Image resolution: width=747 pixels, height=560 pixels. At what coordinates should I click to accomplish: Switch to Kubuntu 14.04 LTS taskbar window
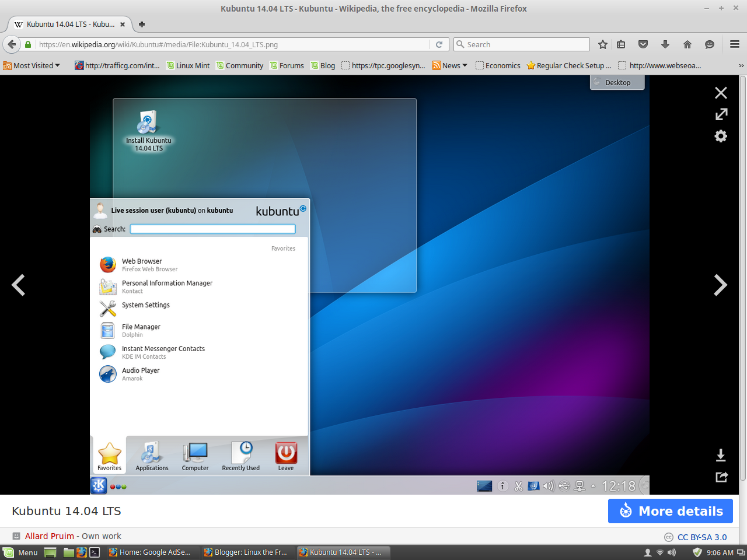[x=343, y=552]
